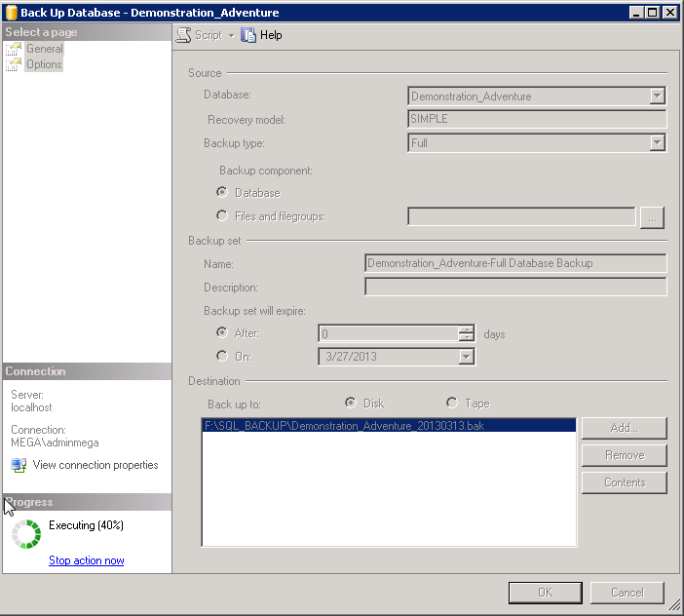The image size is (684, 616).
Task: Click the Add destination button
Action: point(624,428)
